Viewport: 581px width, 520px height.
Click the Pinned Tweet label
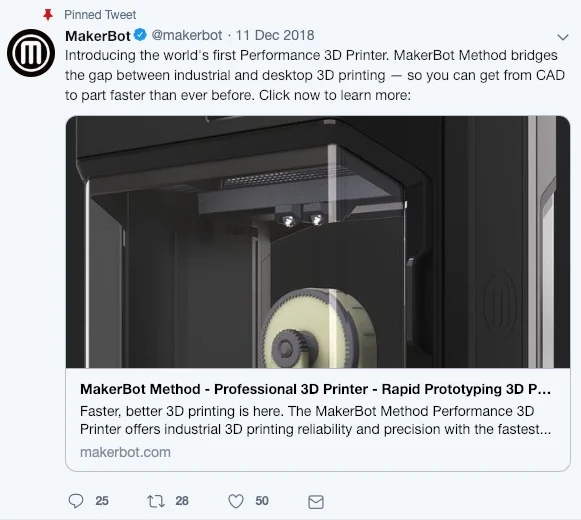pos(100,15)
